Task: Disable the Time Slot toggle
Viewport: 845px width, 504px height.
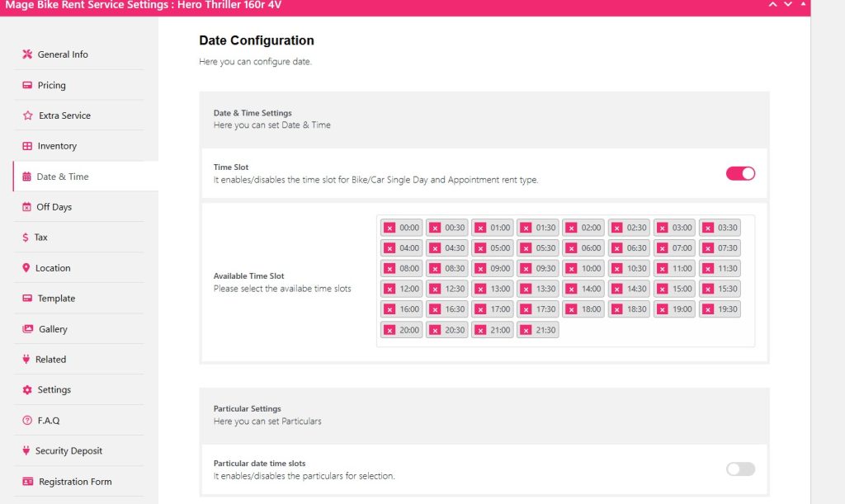Action: point(740,173)
